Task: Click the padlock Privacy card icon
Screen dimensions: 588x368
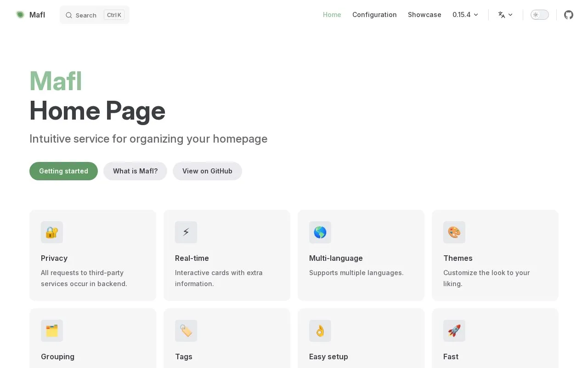Action: click(52, 232)
